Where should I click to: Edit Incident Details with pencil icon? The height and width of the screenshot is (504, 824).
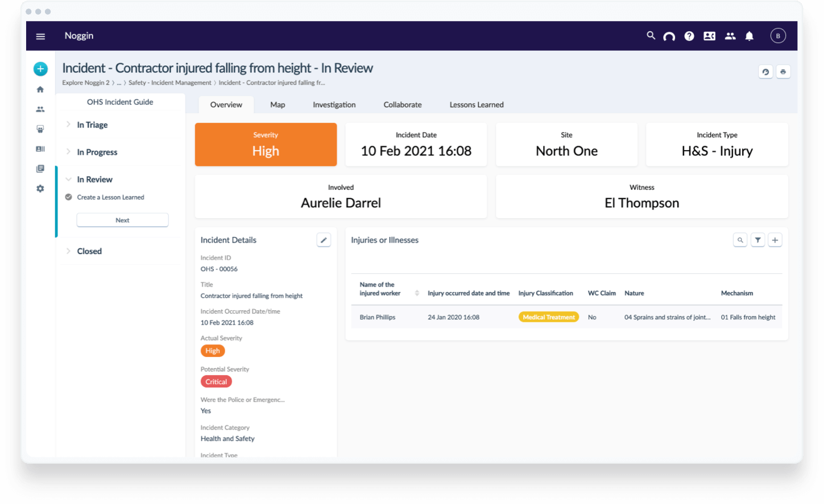click(324, 240)
